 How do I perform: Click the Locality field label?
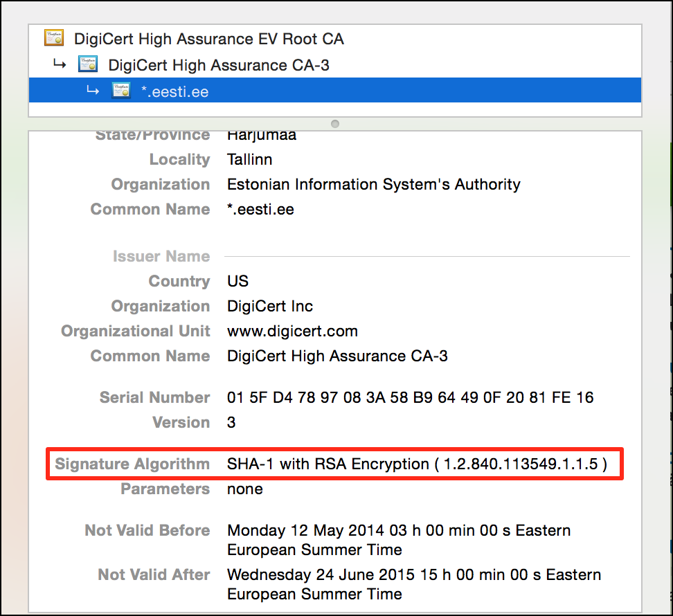click(179, 160)
